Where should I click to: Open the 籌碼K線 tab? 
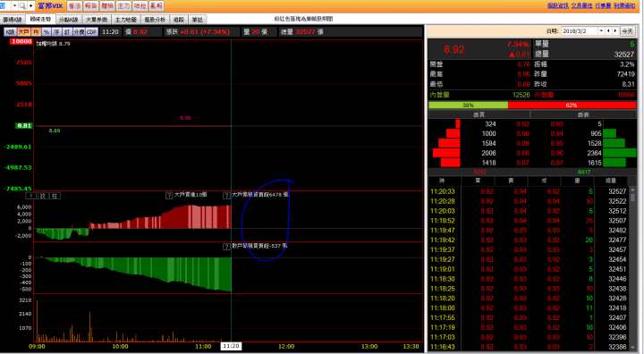[13, 20]
